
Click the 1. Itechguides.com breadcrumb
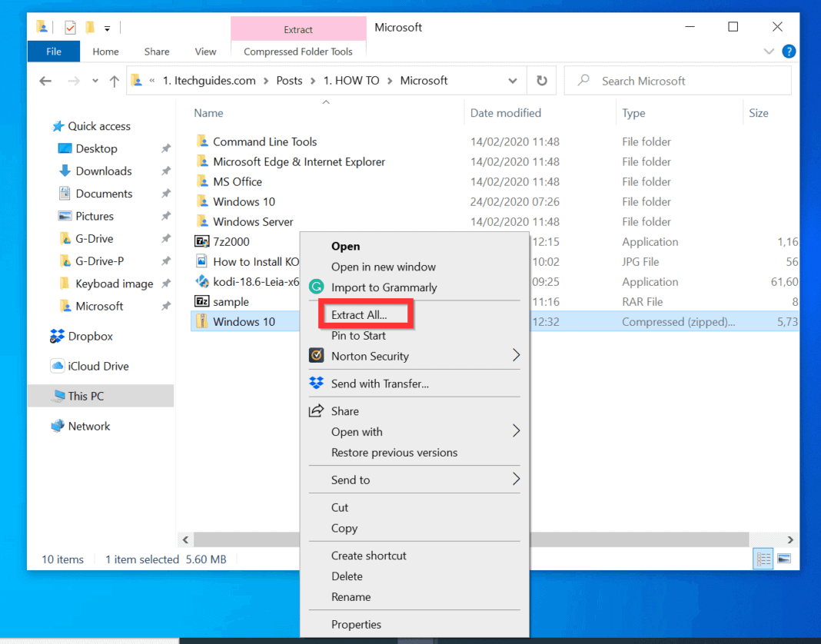point(209,81)
